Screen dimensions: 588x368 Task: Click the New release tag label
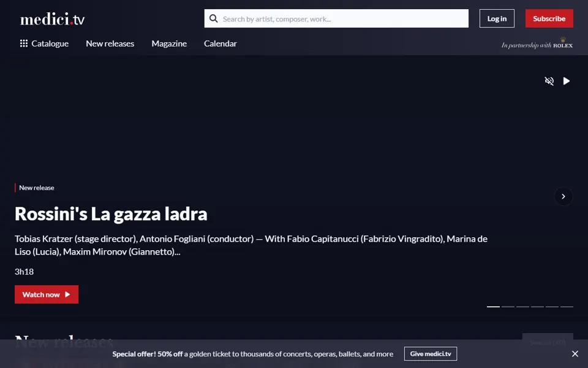point(36,188)
